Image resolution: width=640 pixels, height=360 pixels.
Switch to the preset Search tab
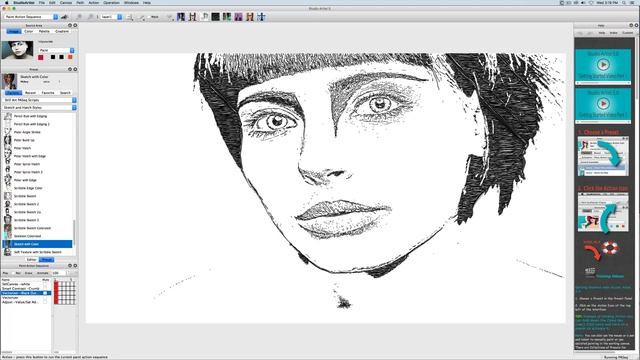pos(65,93)
